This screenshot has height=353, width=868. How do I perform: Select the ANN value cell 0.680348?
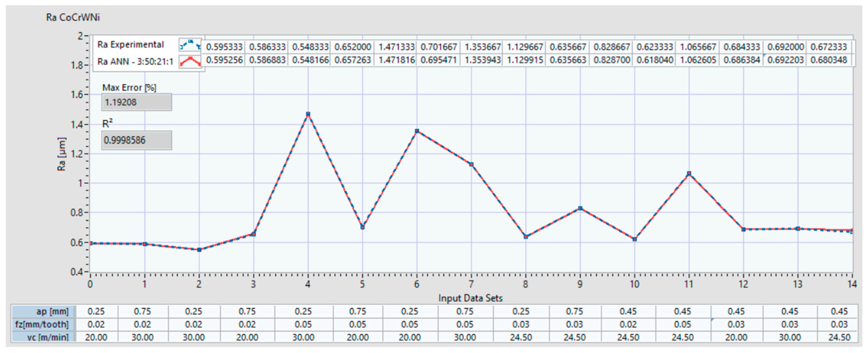pyautogui.click(x=829, y=60)
